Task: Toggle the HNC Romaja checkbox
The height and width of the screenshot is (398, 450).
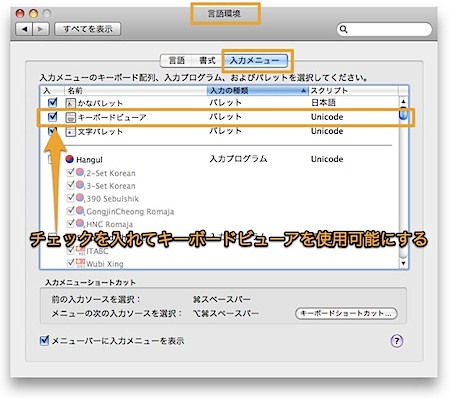Action: (70, 223)
